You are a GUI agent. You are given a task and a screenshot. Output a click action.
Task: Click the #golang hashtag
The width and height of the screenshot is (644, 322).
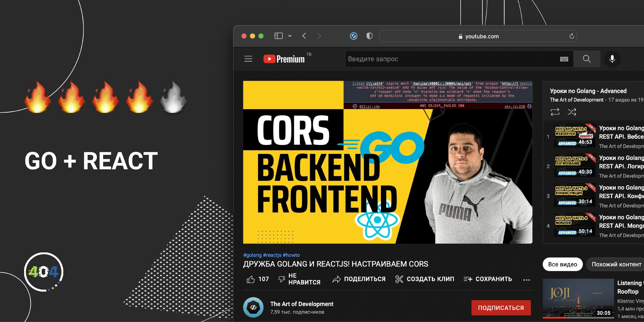(x=252, y=255)
